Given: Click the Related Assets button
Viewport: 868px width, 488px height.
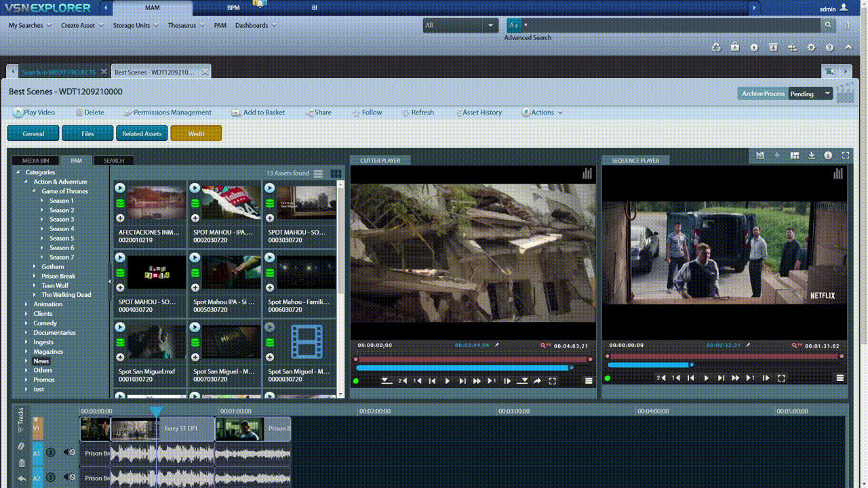Looking at the screenshot, I should [x=142, y=134].
